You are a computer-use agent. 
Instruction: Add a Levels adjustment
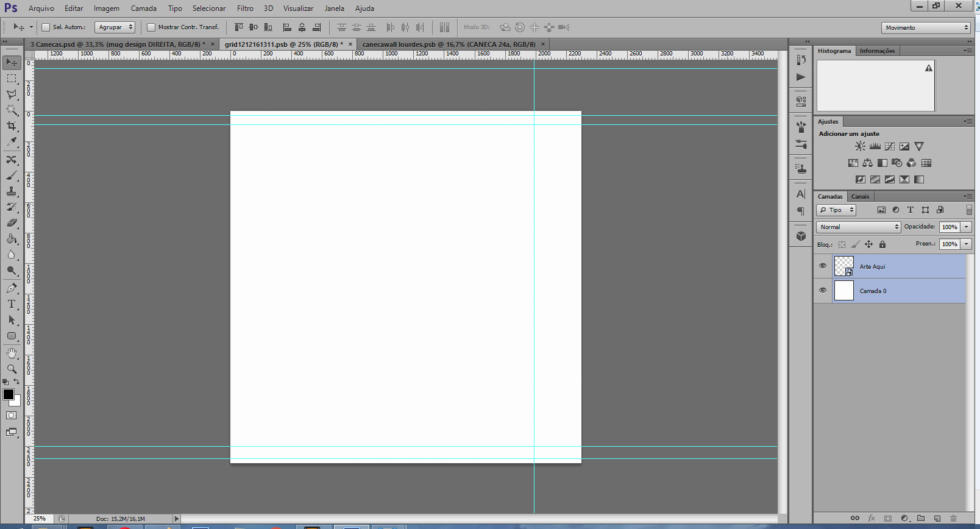coord(875,146)
